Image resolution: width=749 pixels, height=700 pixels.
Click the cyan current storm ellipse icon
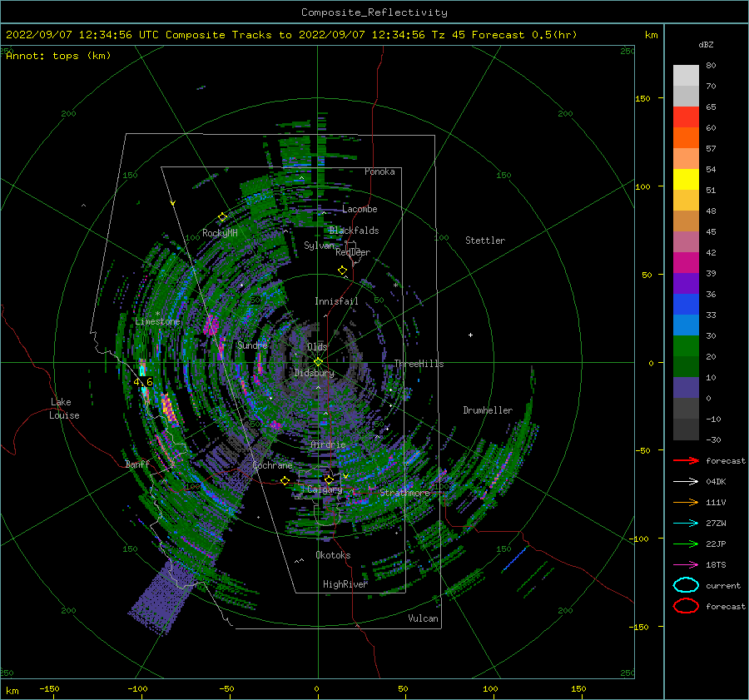click(x=686, y=585)
